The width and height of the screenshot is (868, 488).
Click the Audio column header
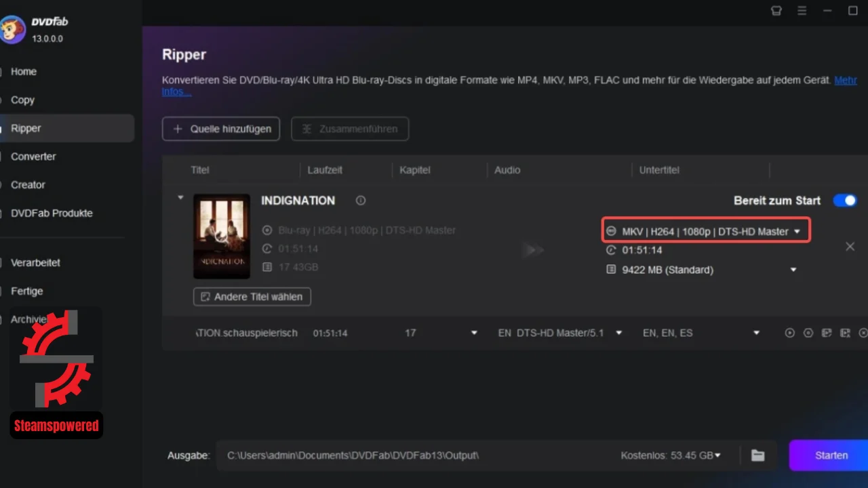pyautogui.click(x=507, y=170)
